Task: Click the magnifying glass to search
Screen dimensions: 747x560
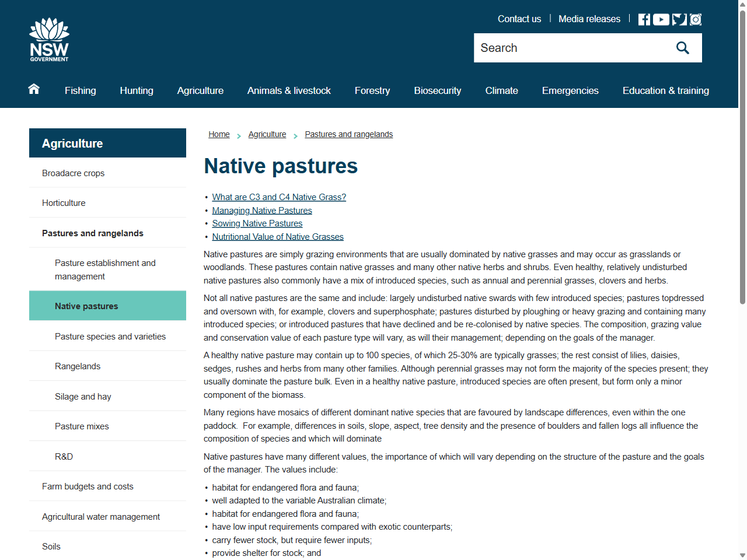Action: pyautogui.click(x=682, y=47)
